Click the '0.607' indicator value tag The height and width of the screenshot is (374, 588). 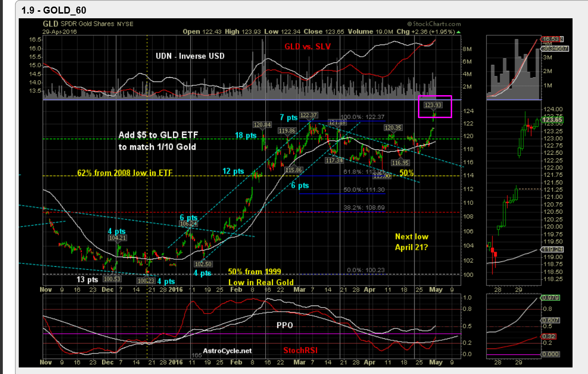point(551,320)
